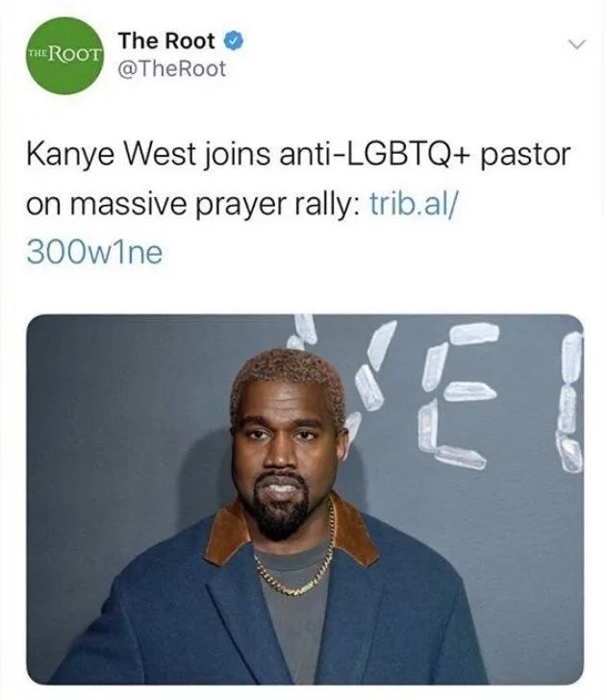This screenshot has width=607, height=700.
Task: Click the crystal letter E in photo
Action: coord(458,395)
